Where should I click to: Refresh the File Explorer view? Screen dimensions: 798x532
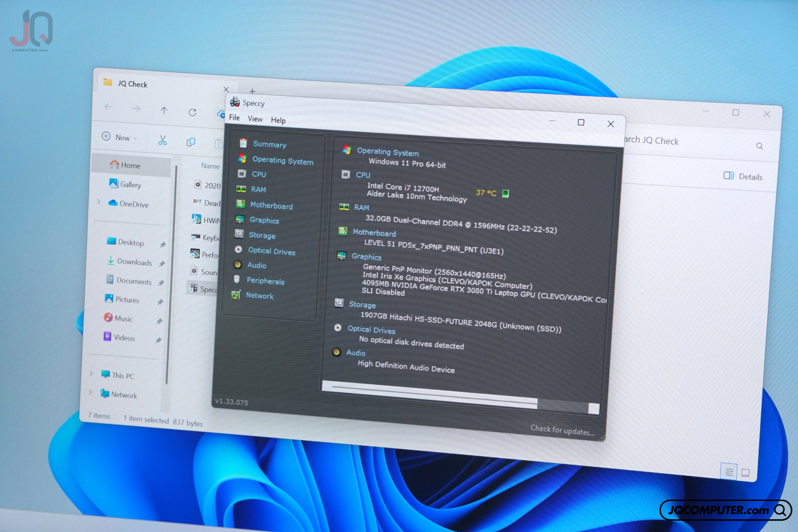tap(192, 112)
